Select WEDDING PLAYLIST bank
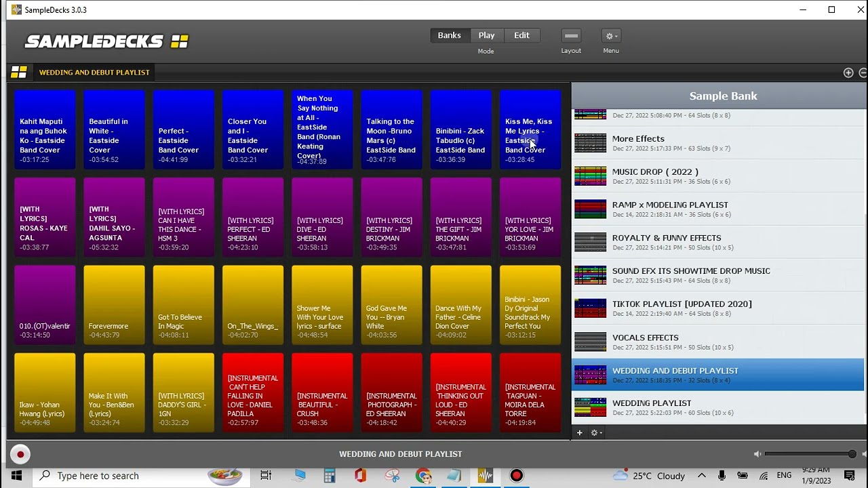868x488 pixels. click(x=719, y=407)
